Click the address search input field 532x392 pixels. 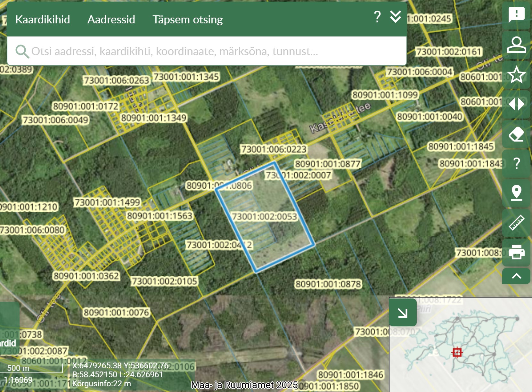pos(207,51)
